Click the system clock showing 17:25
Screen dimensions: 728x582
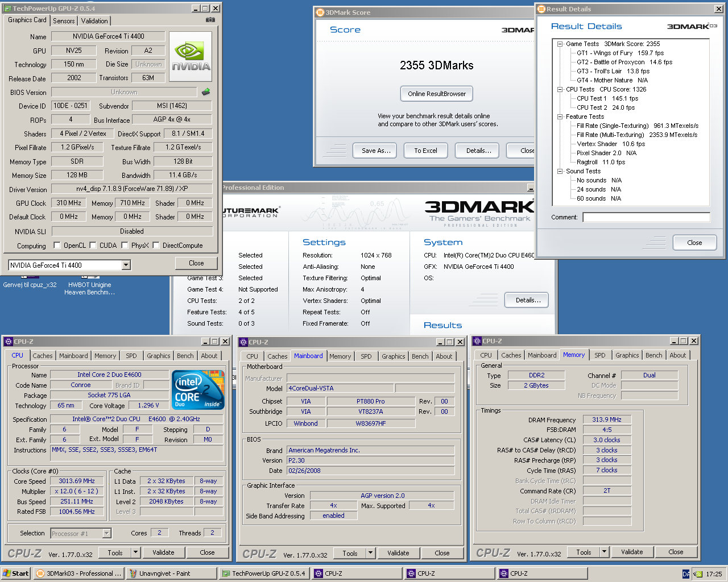714,574
